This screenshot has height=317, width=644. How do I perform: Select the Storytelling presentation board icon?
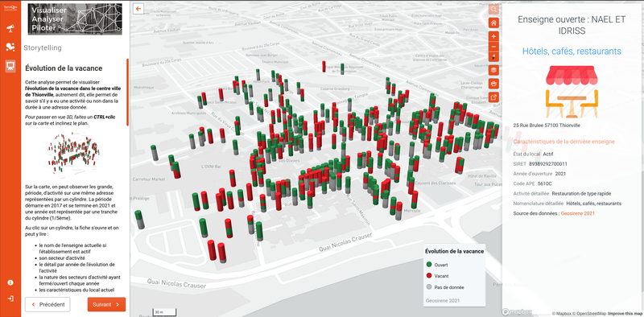(10, 66)
